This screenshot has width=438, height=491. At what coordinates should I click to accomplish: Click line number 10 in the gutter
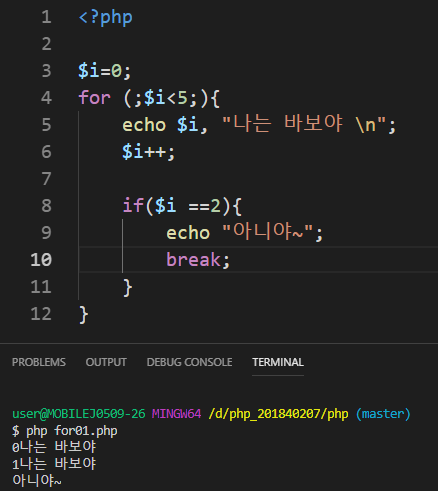click(41, 260)
